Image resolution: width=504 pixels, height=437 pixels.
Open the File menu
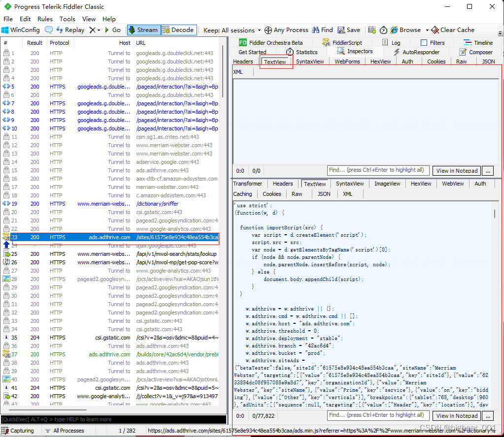8,19
